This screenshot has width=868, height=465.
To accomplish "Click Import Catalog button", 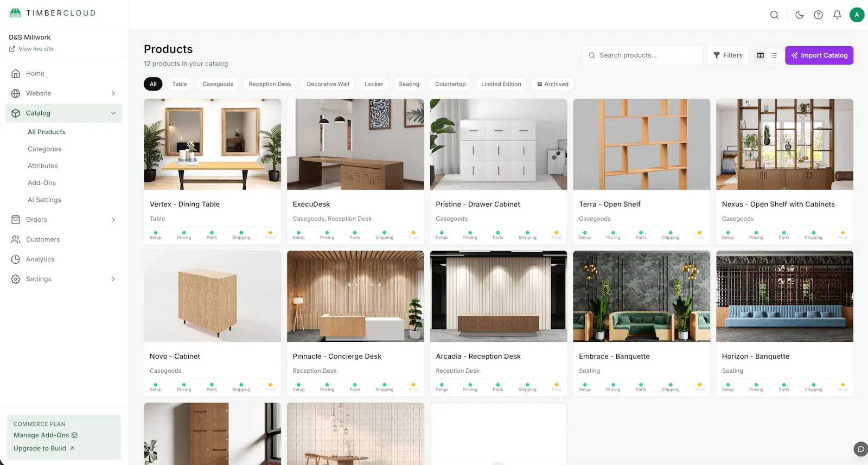I will pyautogui.click(x=819, y=55).
